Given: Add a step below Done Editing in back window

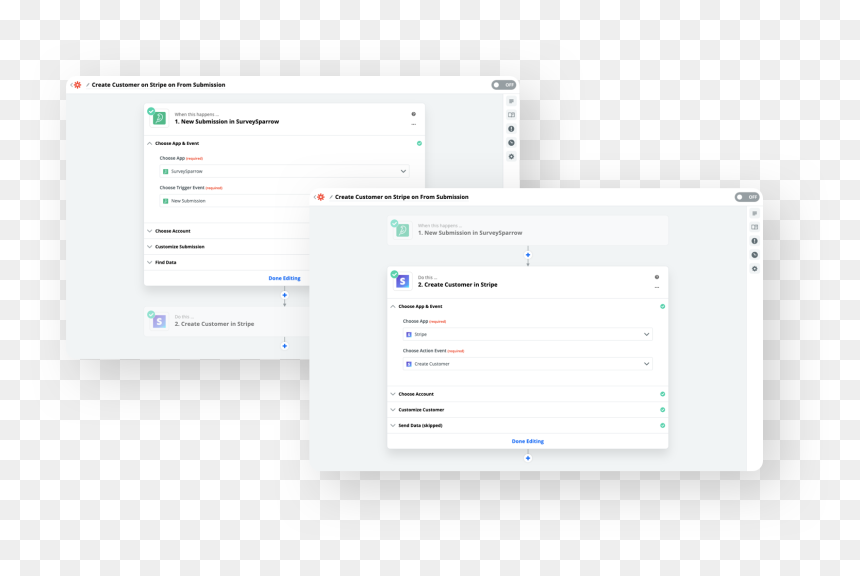Looking at the screenshot, I should [284, 295].
